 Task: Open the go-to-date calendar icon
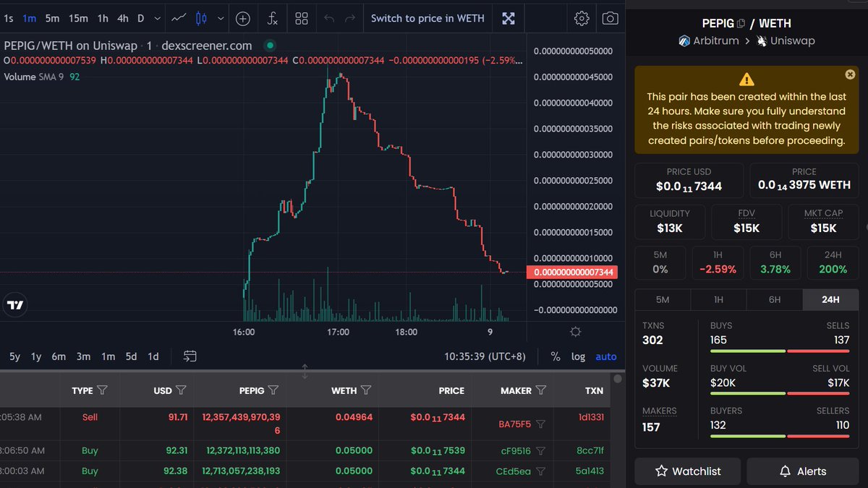(190, 356)
